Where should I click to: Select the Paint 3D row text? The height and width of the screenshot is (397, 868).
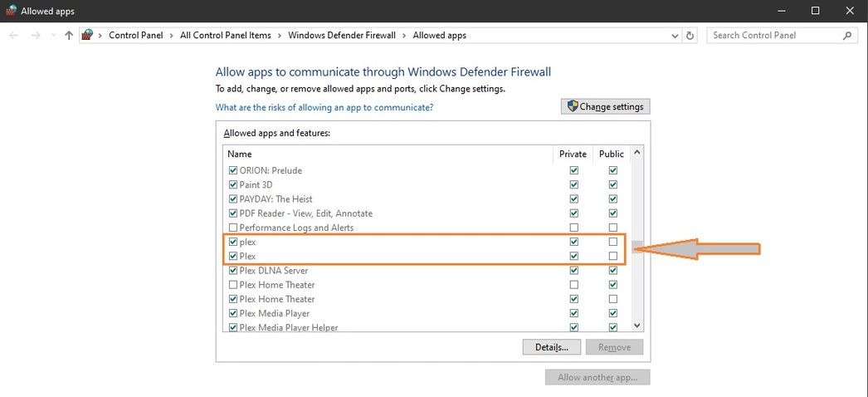tap(256, 184)
